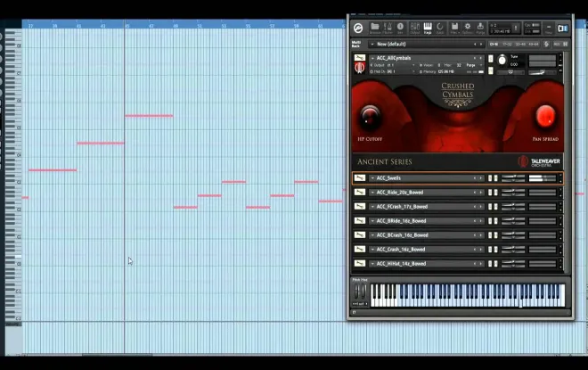Open the ACC_BCrash_16z_Bowed name dropdown arrow
Image resolution: width=588 pixels, height=370 pixels.
372,235
